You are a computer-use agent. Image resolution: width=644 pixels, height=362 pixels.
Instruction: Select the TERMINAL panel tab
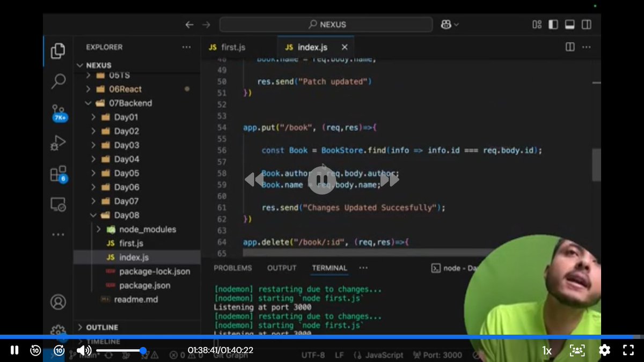click(x=330, y=268)
